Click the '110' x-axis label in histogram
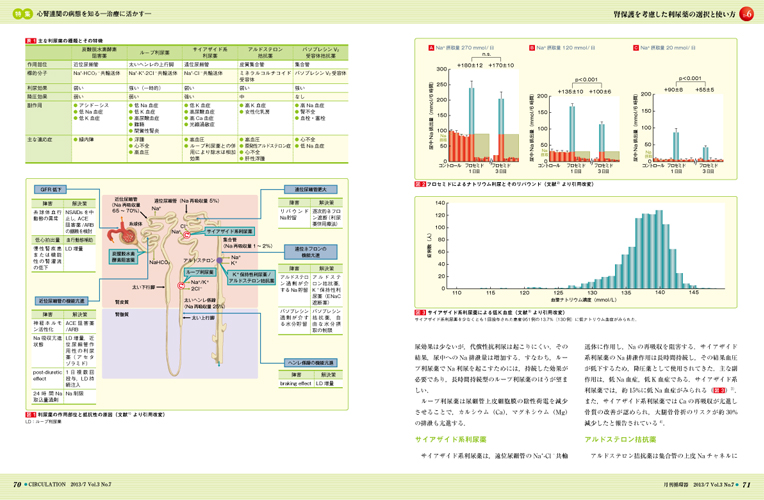The width and height of the screenshot is (764, 500). [457, 292]
